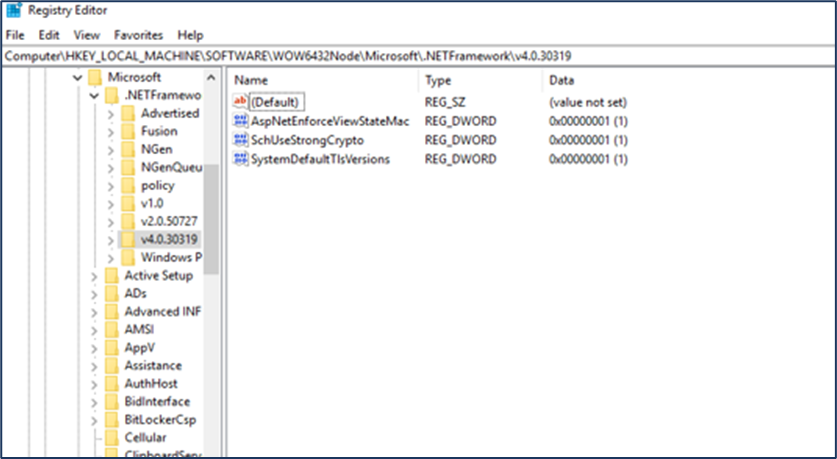The image size is (837, 459).
Task: Expand the AppV key
Action: tap(94, 349)
